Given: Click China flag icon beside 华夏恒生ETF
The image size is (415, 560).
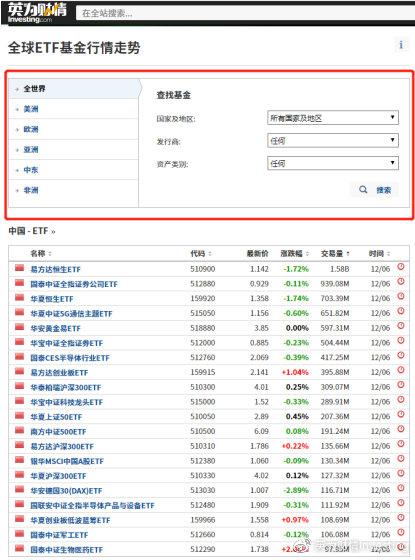Looking at the screenshot, I should tap(19, 298).
